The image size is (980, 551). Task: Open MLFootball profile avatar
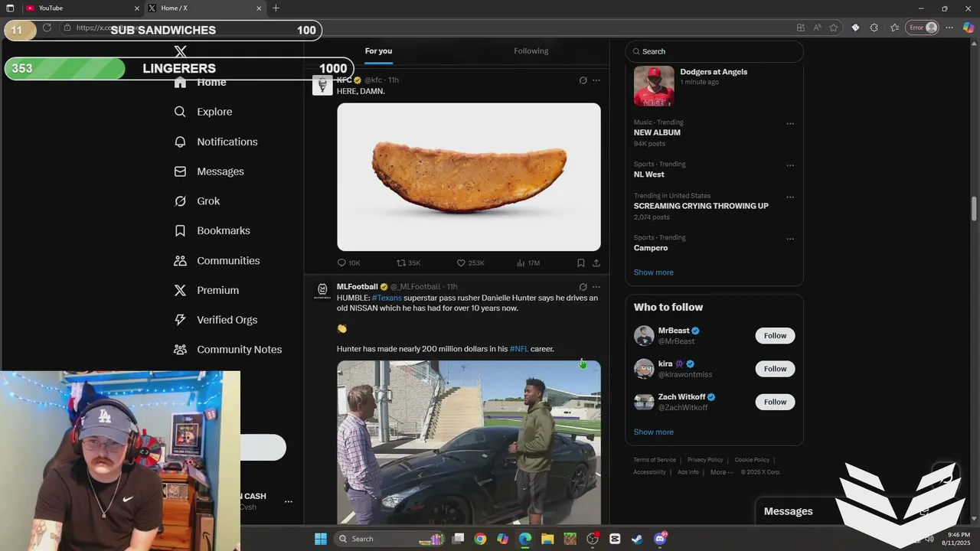[x=322, y=292]
